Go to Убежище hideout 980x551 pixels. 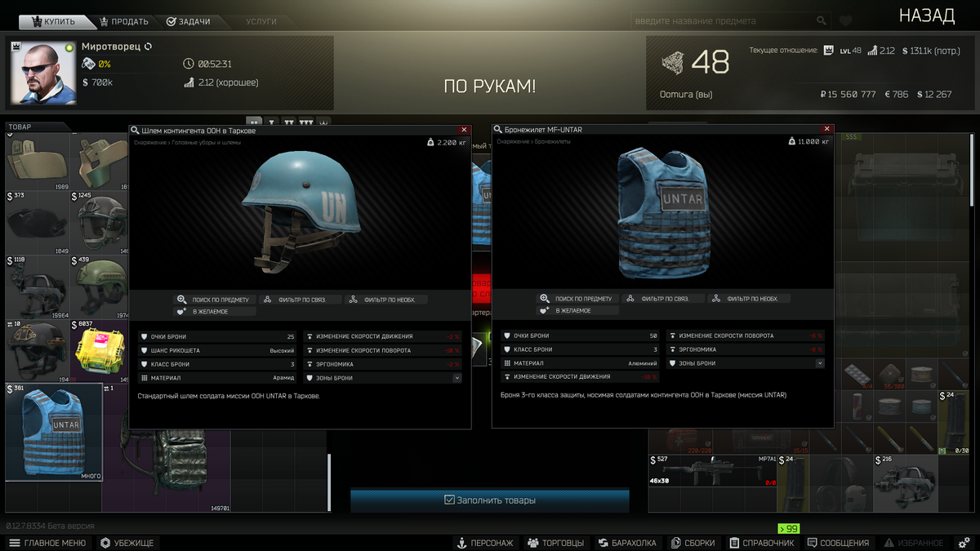click(127, 543)
